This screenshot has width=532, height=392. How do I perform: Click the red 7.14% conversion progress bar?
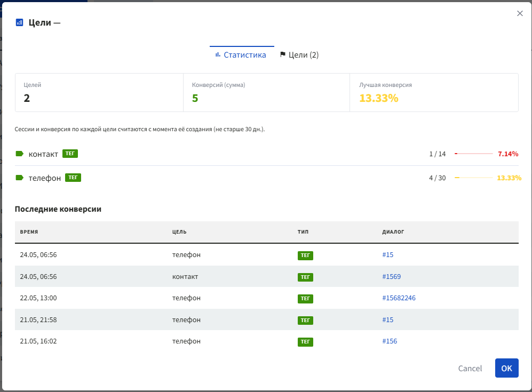coord(474,154)
